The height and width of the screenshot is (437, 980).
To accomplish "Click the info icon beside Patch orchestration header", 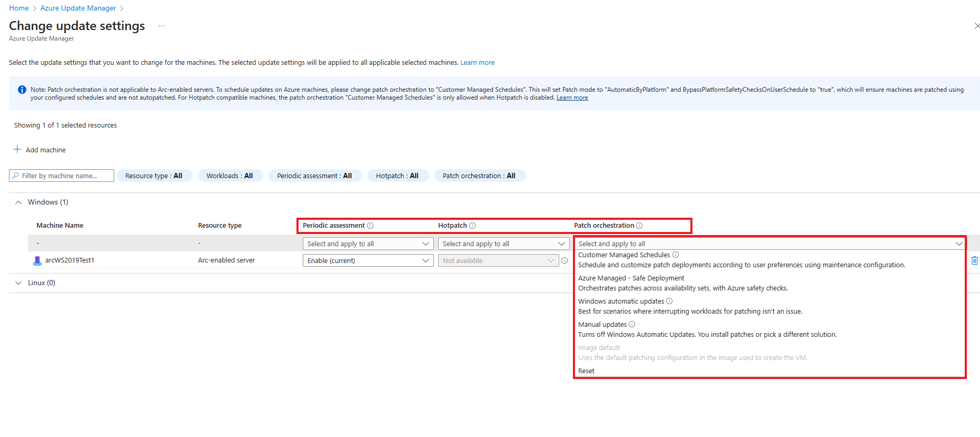I will coord(639,226).
